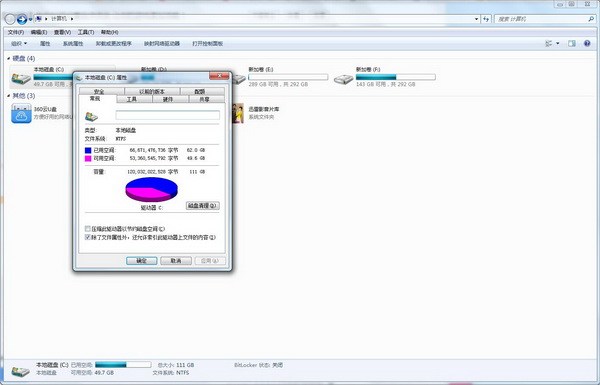Open the 迅雷影音片库 folder icon

click(238, 113)
